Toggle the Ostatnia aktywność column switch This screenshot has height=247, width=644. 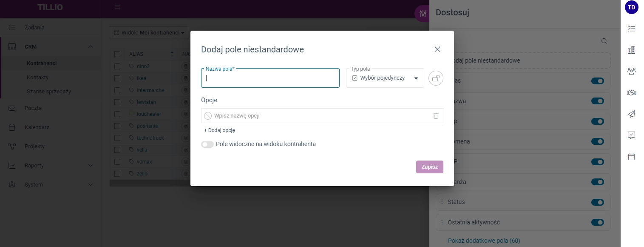coord(598,222)
